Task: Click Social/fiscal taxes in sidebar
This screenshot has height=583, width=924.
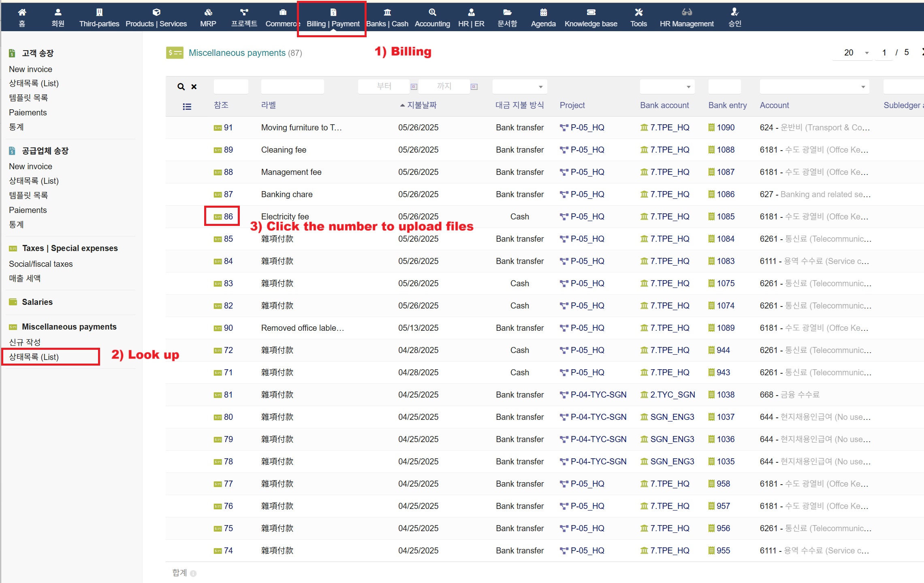Action: coord(41,264)
